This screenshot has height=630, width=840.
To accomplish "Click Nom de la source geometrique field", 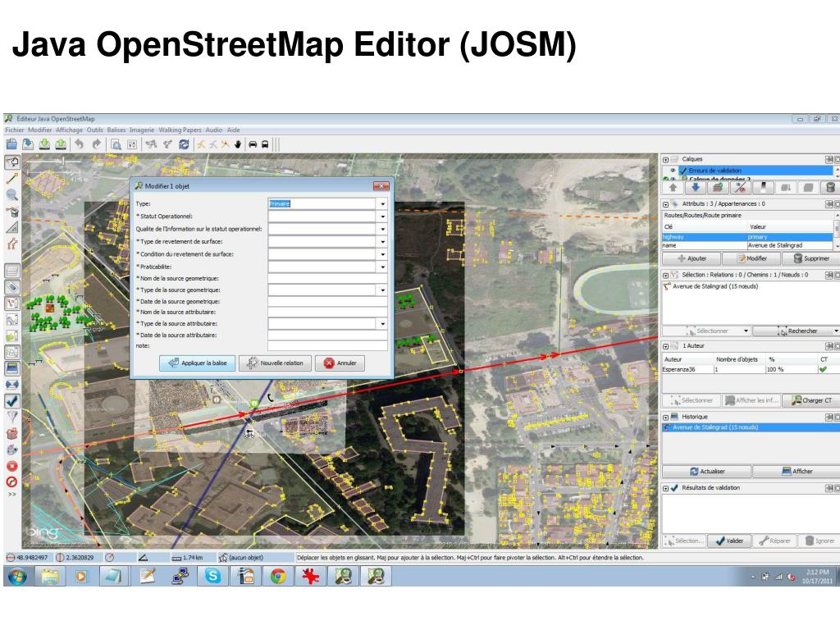I will click(327, 279).
